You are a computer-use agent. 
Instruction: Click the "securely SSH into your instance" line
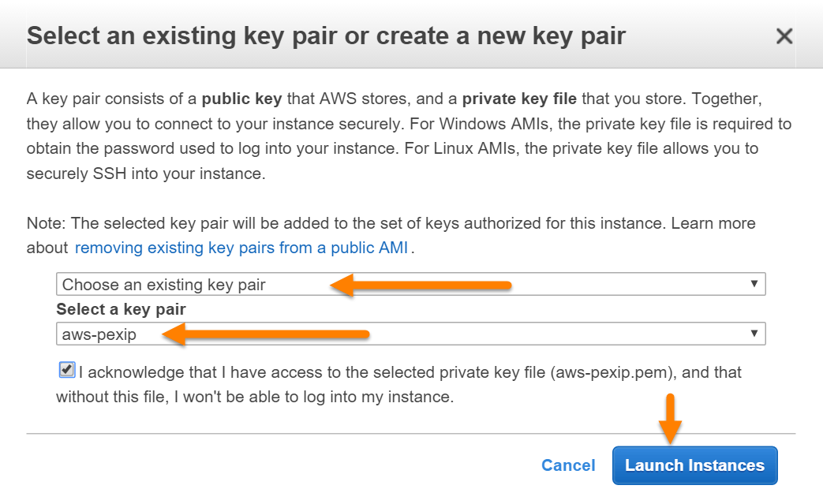click(146, 174)
